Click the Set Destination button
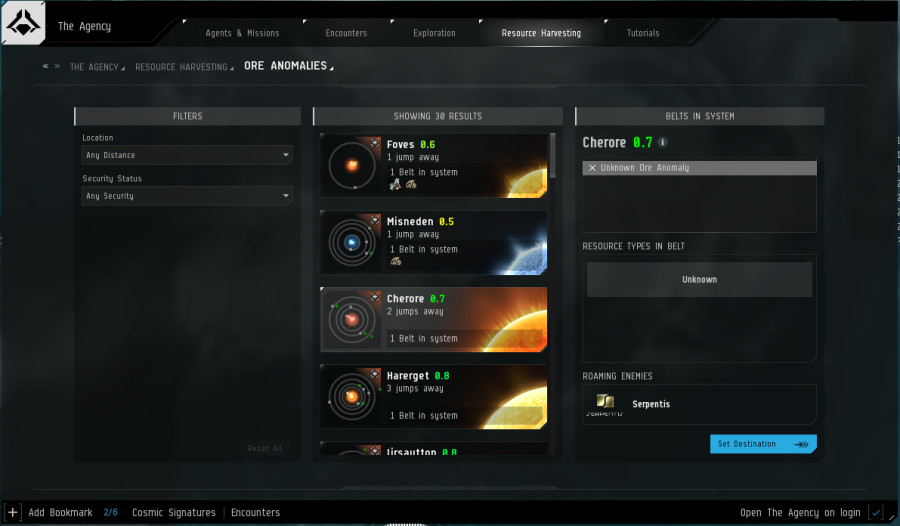Image resolution: width=900 pixels, height=526 pixels. click(763, 444)
